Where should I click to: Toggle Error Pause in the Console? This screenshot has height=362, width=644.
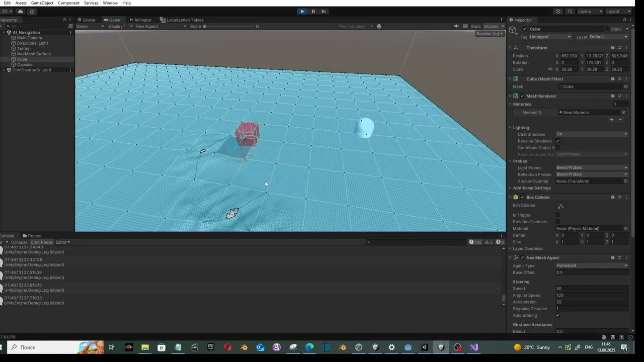click(41, 242)
